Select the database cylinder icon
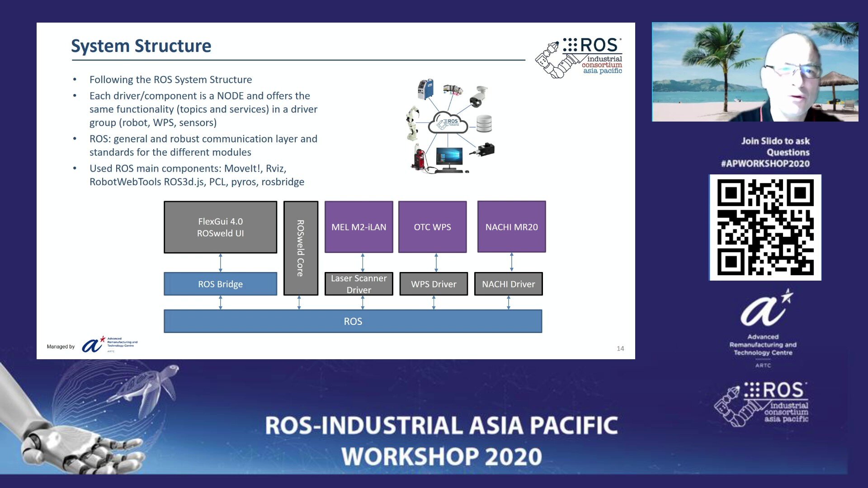Image resolution: width=868 pixels, height=488 pixels. point(484,124)
